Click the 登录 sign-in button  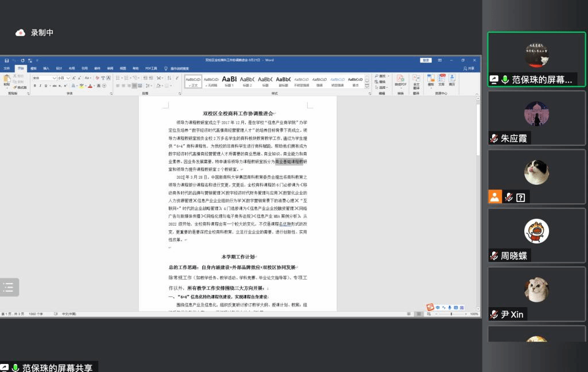425,60
